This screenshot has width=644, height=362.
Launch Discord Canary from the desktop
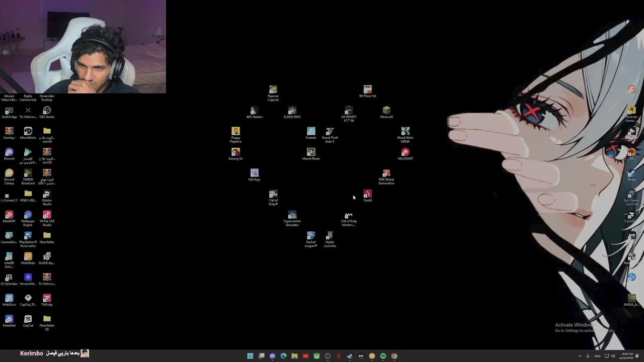pyautogui.click(x=9, y=177)
